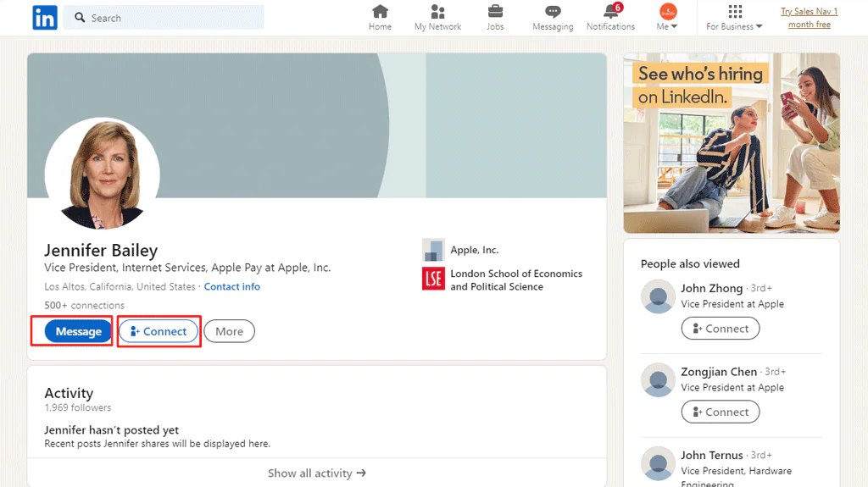Connect with Jennifer Bailey
The image size is (868, 487).
click(x=159, y=331)
